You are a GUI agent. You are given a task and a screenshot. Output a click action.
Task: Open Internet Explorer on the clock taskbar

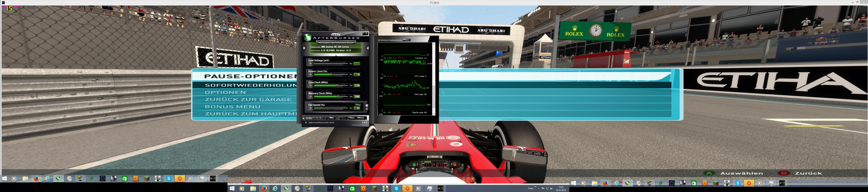click(x=275, y=189)
